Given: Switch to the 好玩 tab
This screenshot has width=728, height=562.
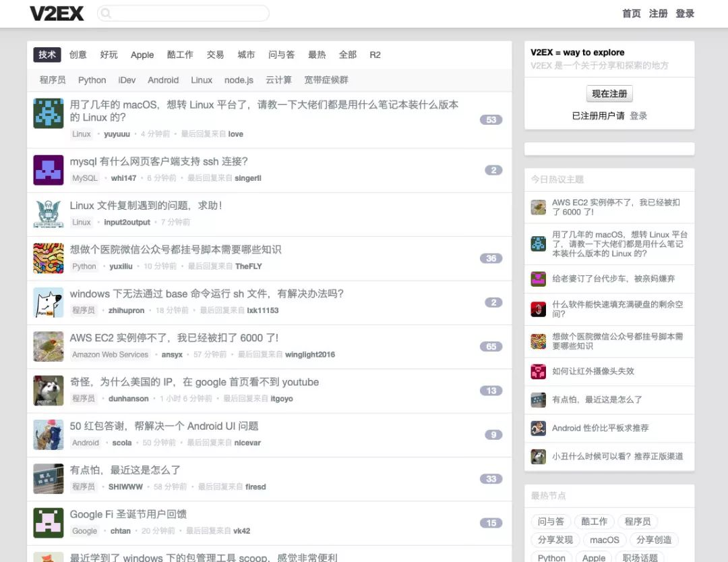Looking at the screenshot, I should click(109, 55).
